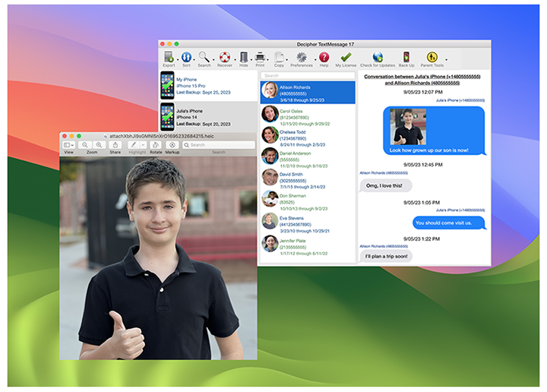Click "Omg, I love this!" message
547x392 pixels.
click(x=385, y=185)
